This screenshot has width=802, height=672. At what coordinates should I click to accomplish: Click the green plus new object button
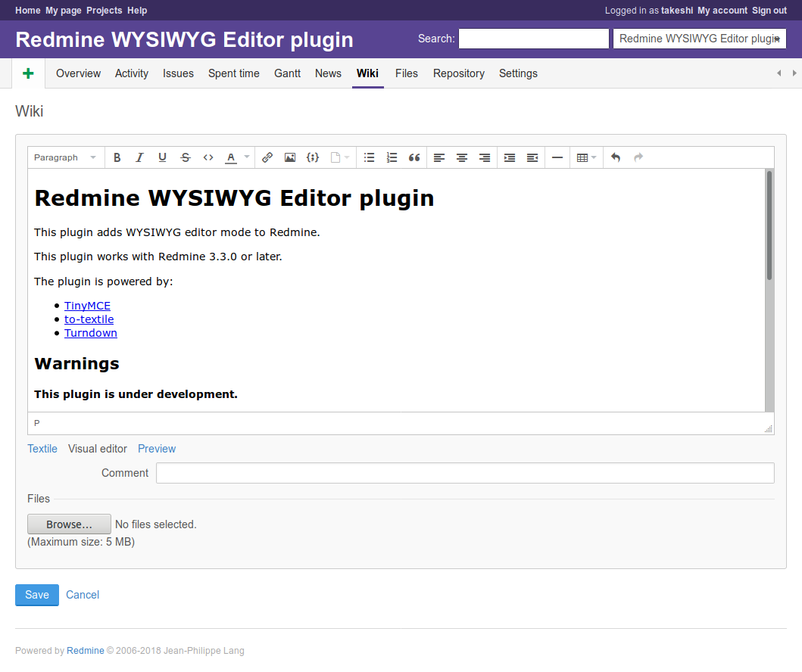[28, 73]
